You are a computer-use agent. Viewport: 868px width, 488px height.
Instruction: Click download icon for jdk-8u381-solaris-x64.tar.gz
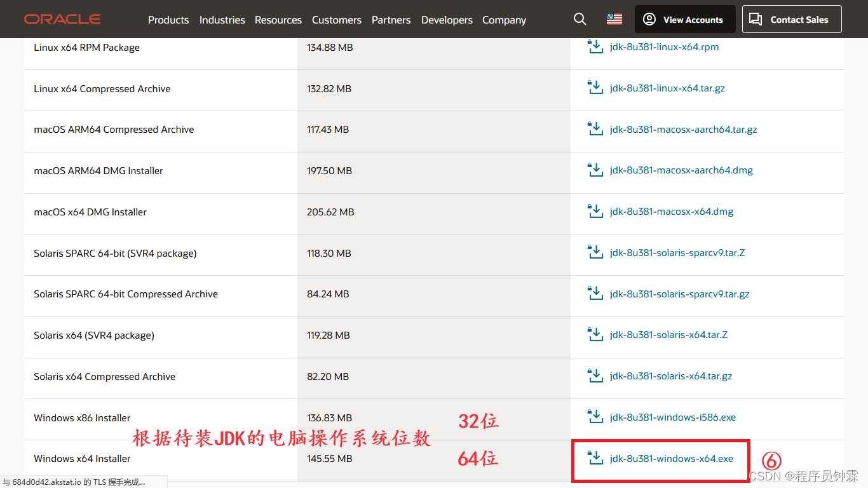(x=595, y=376)
